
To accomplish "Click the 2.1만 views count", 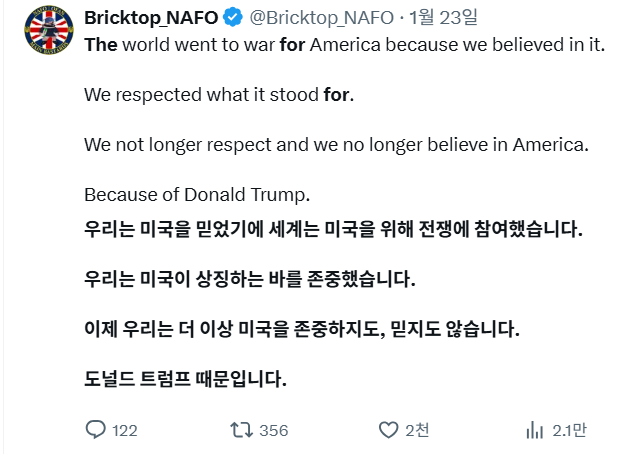I will 570,430.
